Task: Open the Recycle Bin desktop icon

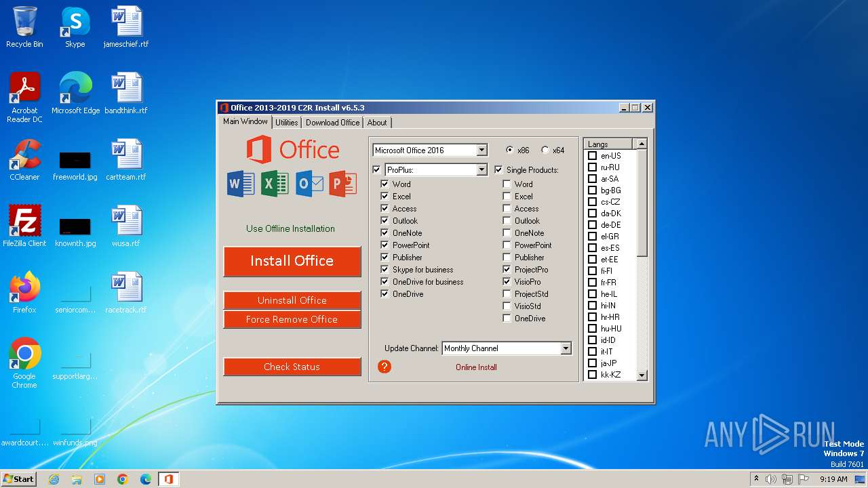Action: point(24,27)
